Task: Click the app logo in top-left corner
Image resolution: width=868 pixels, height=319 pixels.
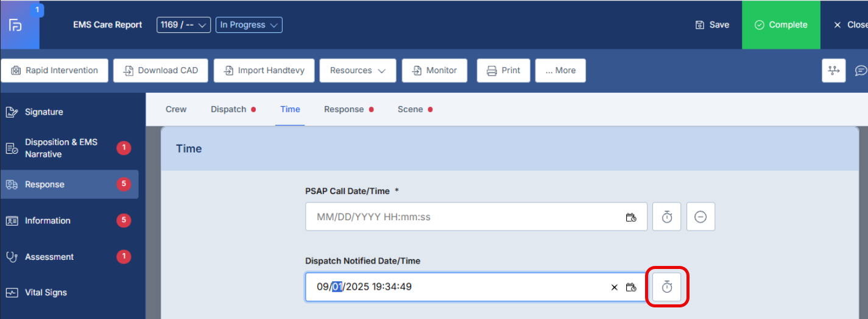Action: click(x=16, y=25)
